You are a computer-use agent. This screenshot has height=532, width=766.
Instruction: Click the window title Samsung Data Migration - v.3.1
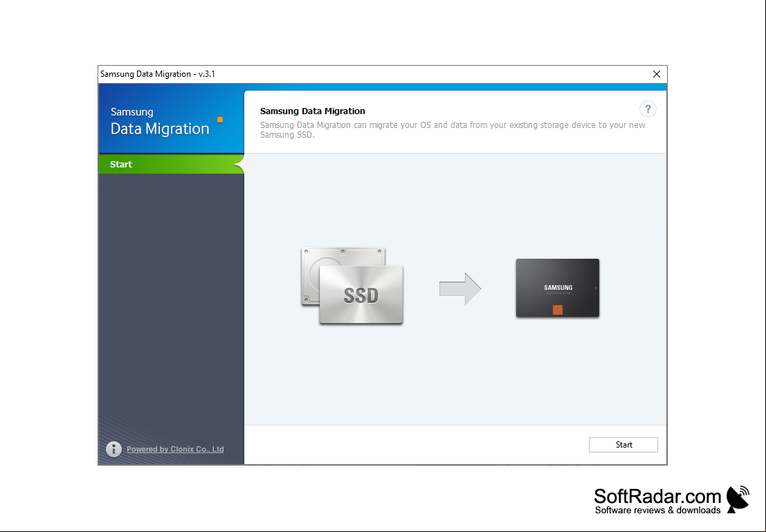point(158,74)
